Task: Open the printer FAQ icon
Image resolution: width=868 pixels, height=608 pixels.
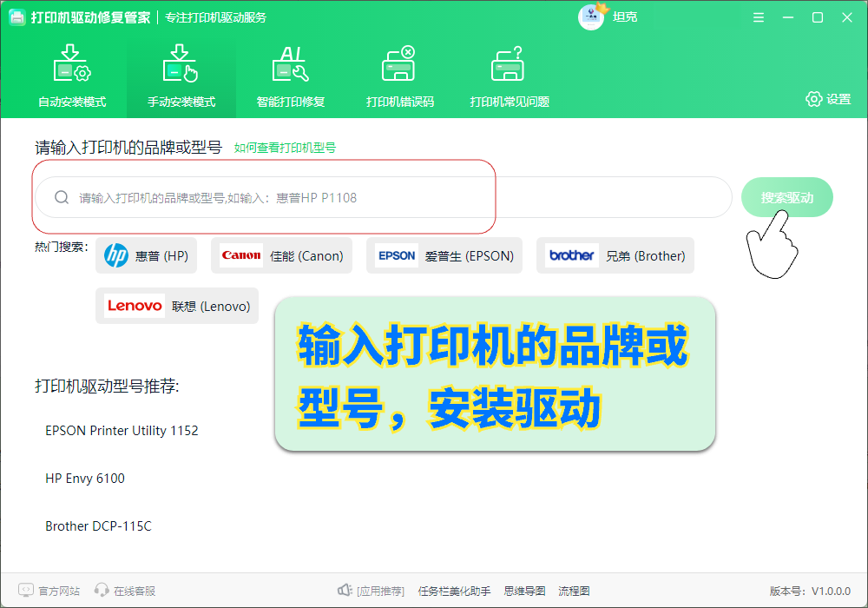Action: tap(508, 63)
